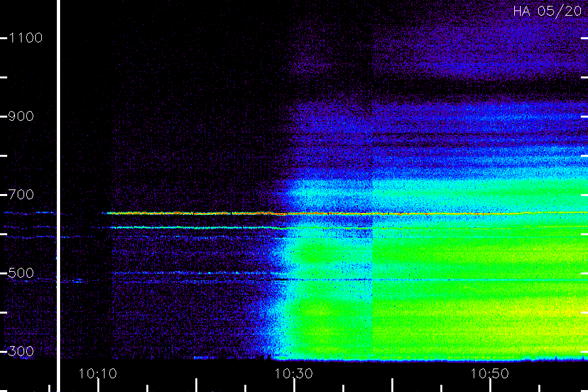Click the 900 frequency axis label
Image resolution: width=588 pixels, height=392 pixels.
(x=21, y=116)
